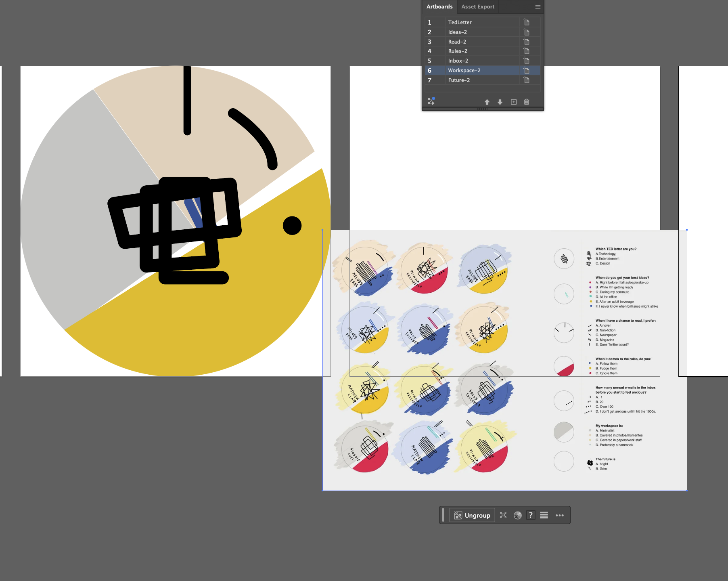Click the artboard icon beside Workspace-2

tap(526, 70)
